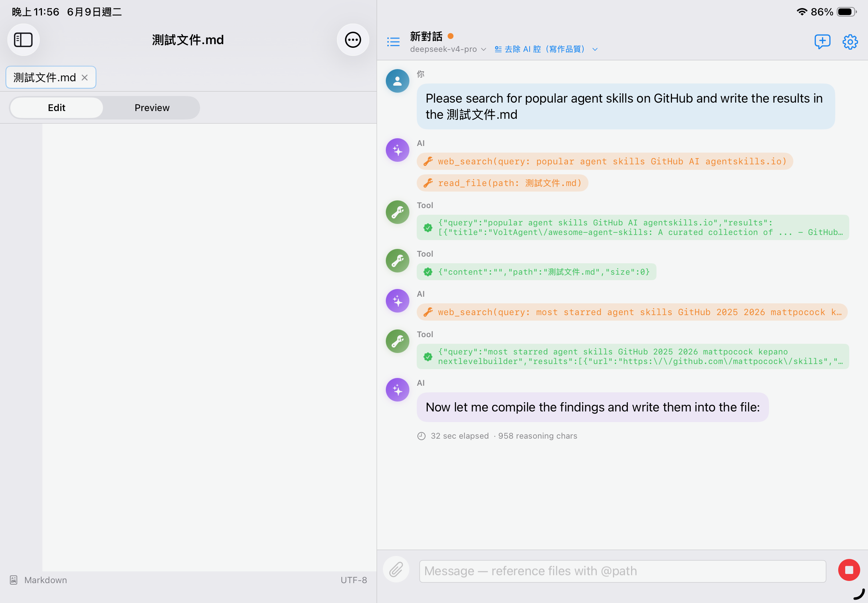Click inside the empty editor area
The image size is (868, 603).
(x=209, y=347)
